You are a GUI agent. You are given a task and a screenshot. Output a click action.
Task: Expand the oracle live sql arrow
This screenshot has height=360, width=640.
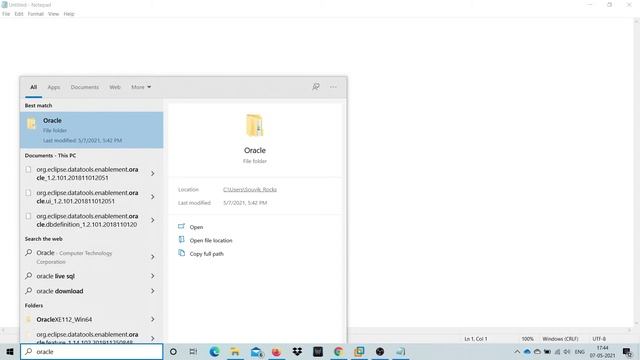pos(153,276)
